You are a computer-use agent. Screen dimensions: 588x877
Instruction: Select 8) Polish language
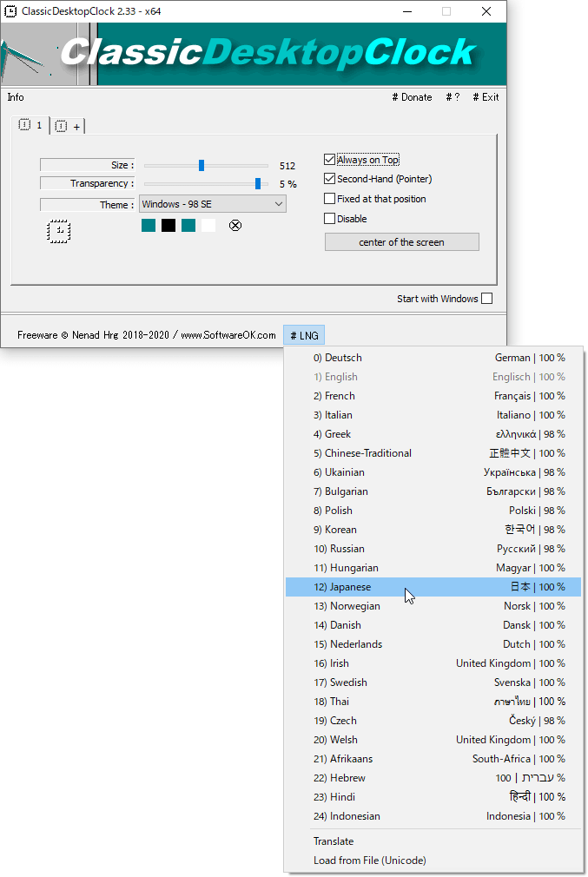coord(433,511)
